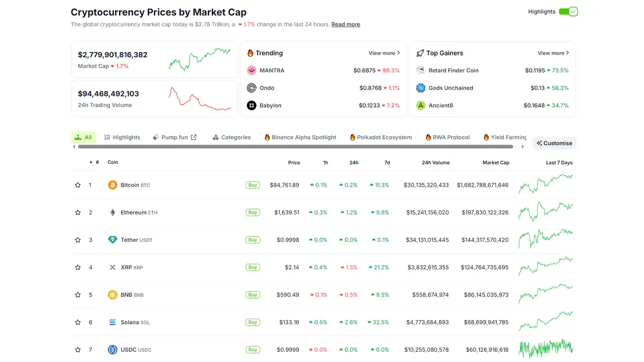Select Polkadot Ecosystem tab

[x=381, y=137]
